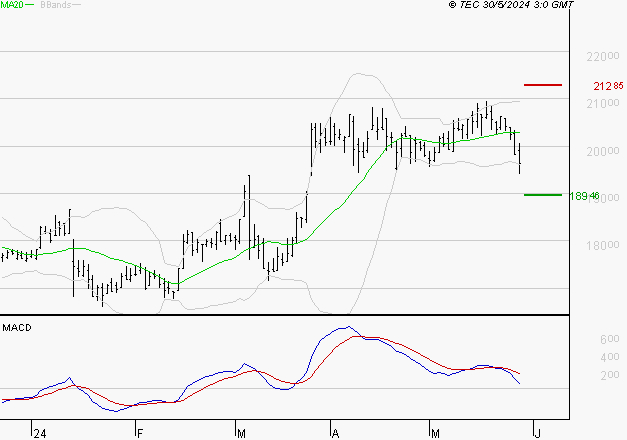
Task: Click the 20000 price axis label
Action: click(x=603, y=151)
